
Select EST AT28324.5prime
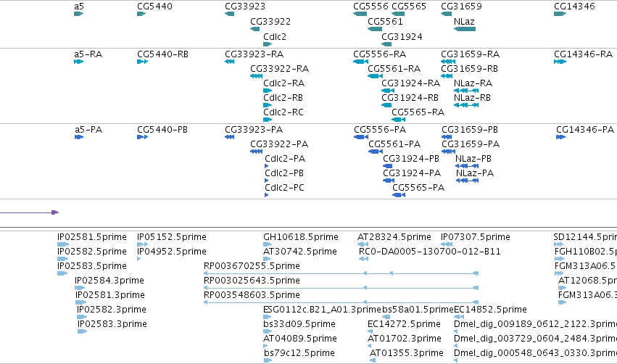(394, 237)
